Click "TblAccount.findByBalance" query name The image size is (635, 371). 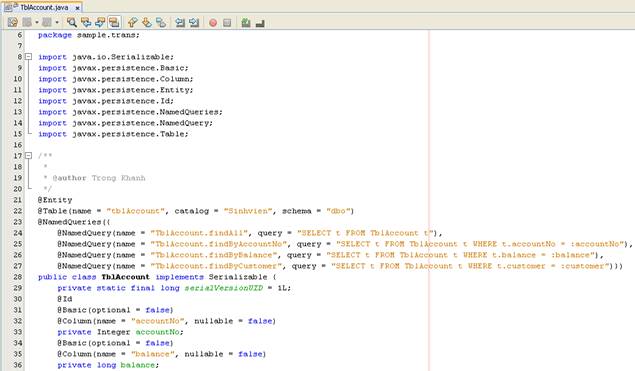(213, 255)
